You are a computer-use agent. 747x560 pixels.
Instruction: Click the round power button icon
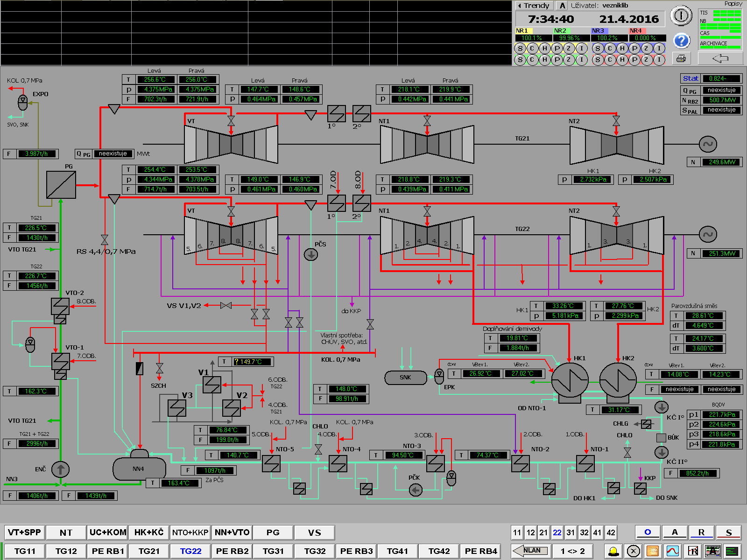click(681, 16)
